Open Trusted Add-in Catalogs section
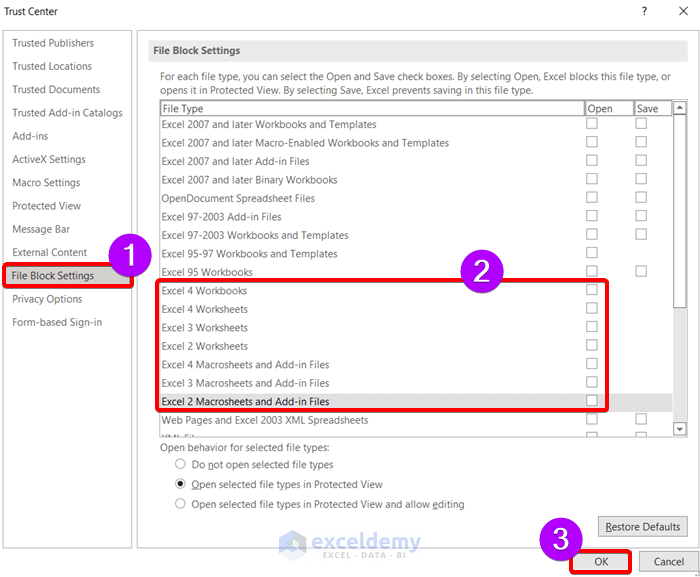The height and width of the screenshot is (577, 700). point(67,113)
